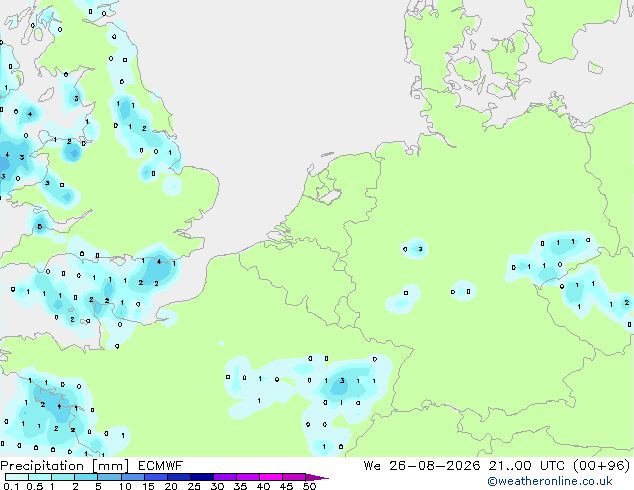Viewport: 634px width, 490px height.
Task: Click the forecast date 26-08-2026
Action: (x=435, y=466)
